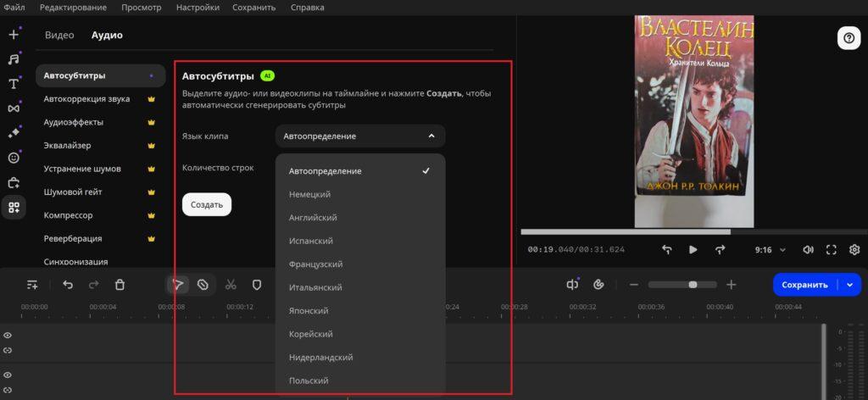Viewport: 868px width, 400px height.
Task: Click the scissors split icon
Action: coord(231,285)
